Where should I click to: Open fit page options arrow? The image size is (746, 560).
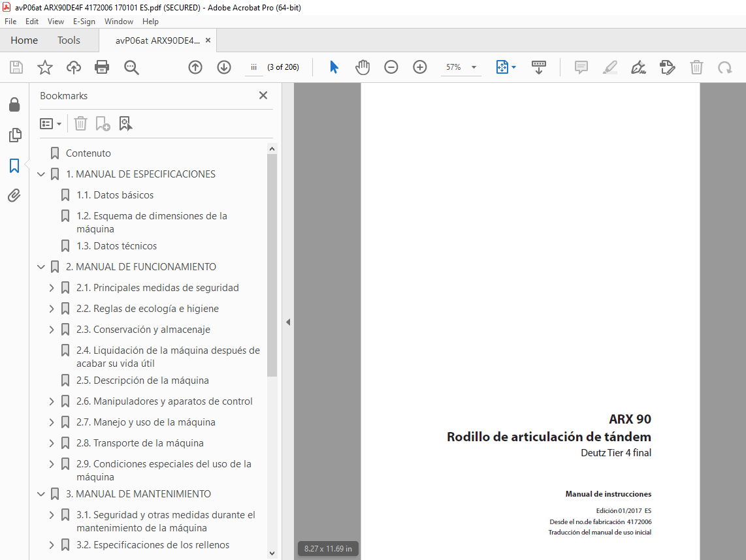click(x=514, y=67)
